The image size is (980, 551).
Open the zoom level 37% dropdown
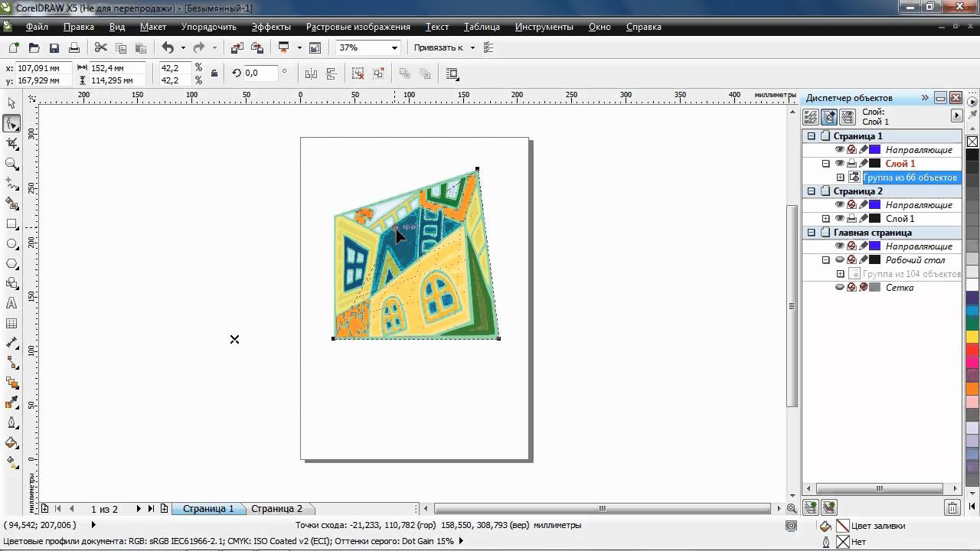(394, 47)
